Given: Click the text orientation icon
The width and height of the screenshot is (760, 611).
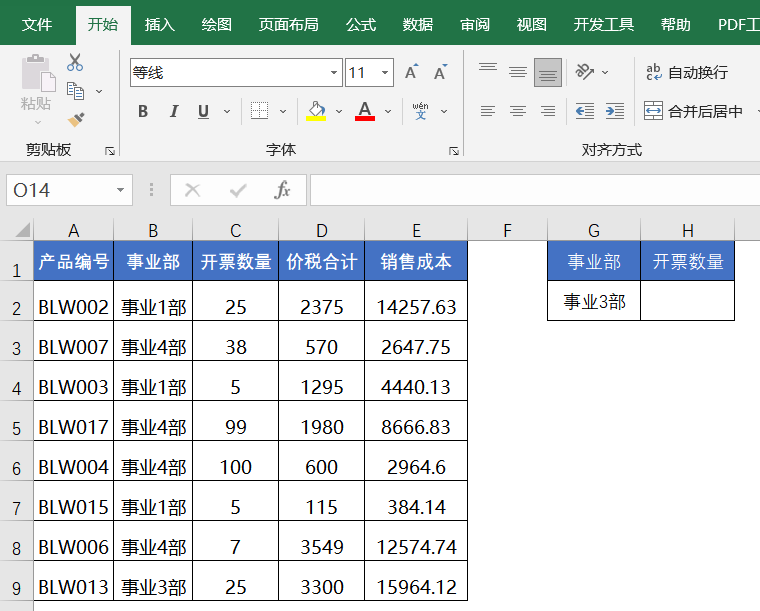Looking at the screenshot, I should [585, 72].
